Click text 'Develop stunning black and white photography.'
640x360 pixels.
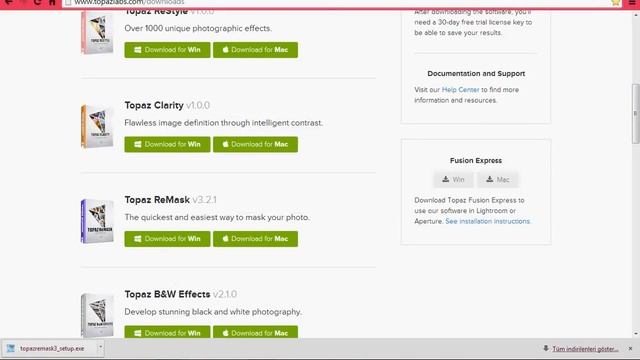[213, 312]
